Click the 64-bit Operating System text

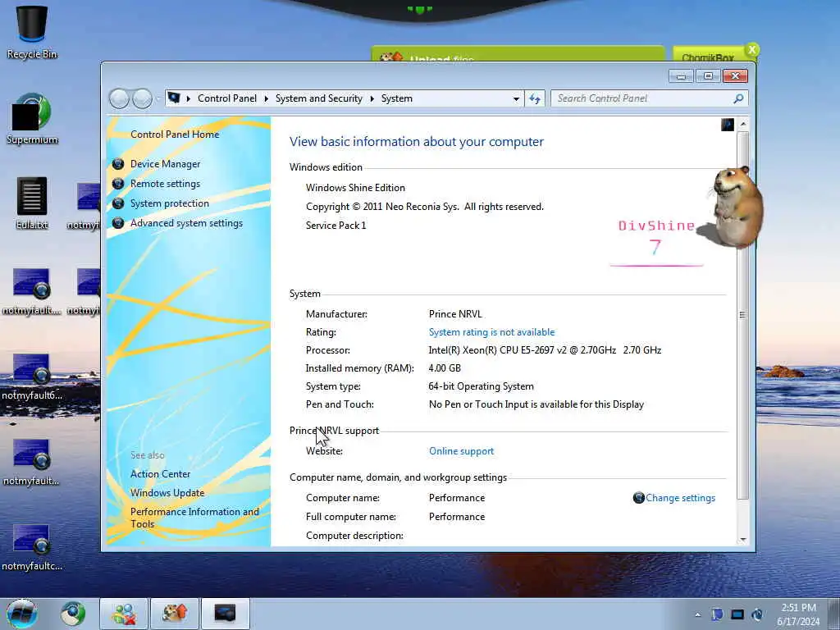click(x=481, y=386)
